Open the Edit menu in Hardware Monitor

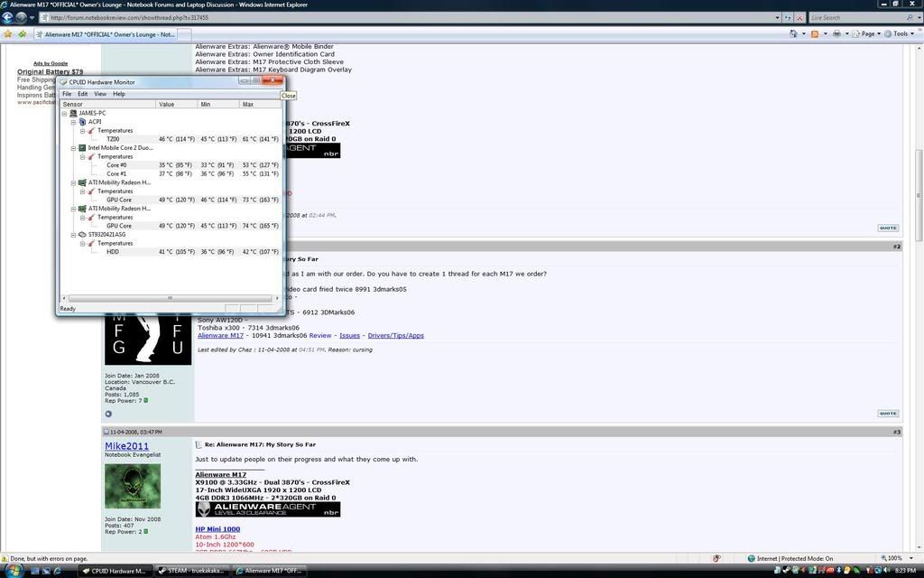(x=82, y=94)
